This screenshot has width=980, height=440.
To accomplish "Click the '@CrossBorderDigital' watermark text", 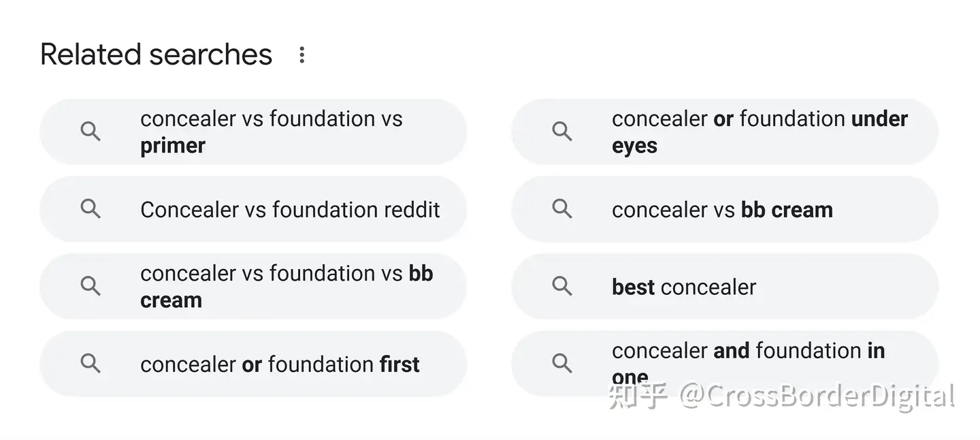I will (x=817, y=396).
